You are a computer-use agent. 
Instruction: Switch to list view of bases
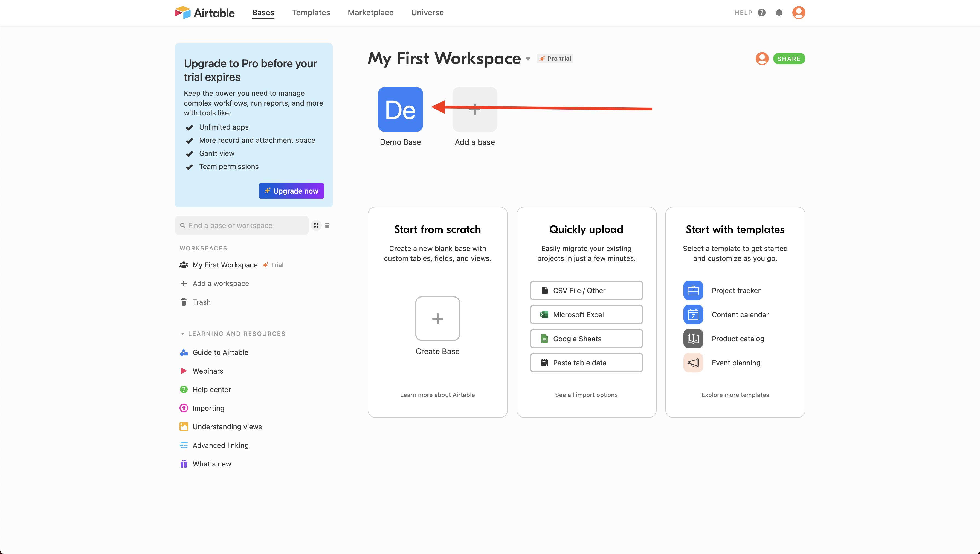click(x=327, y=225)
